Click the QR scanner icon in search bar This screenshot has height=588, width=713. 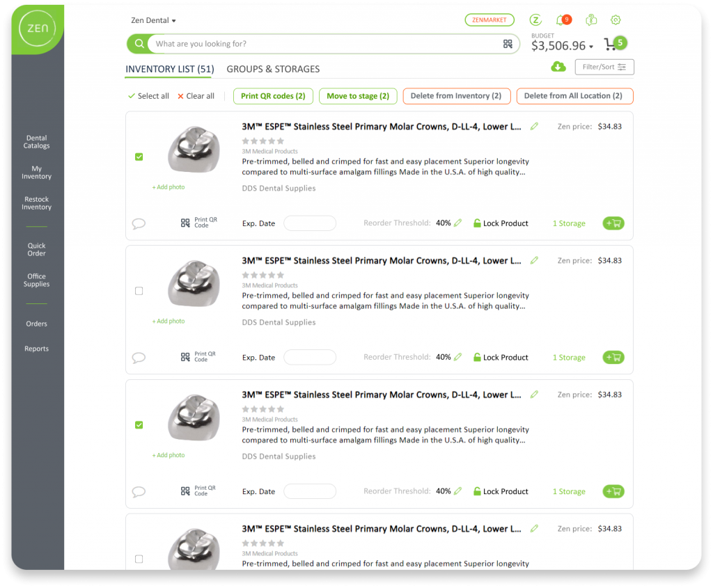[x=508, y=44]
